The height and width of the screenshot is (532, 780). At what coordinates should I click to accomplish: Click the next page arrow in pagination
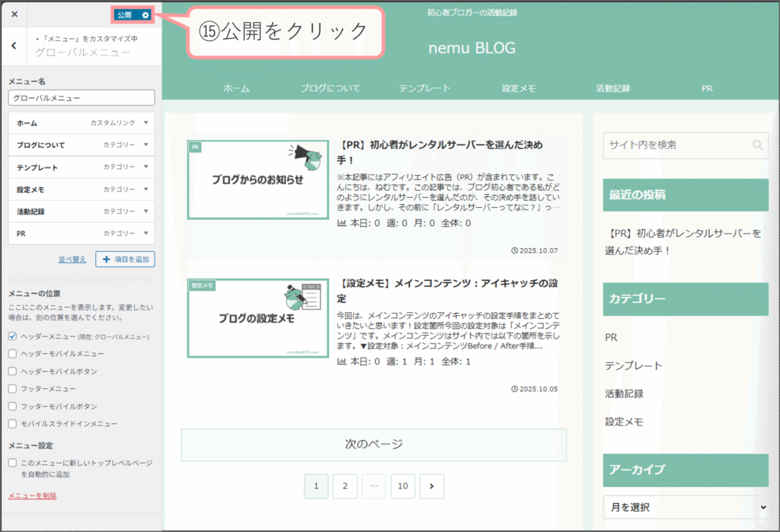(x=432, y=486)
